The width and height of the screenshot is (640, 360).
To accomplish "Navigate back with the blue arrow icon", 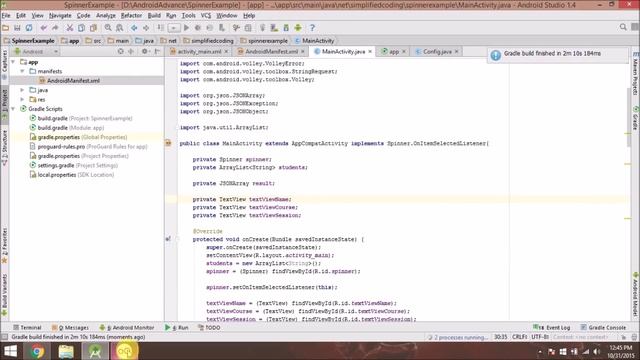I will 134,28.
